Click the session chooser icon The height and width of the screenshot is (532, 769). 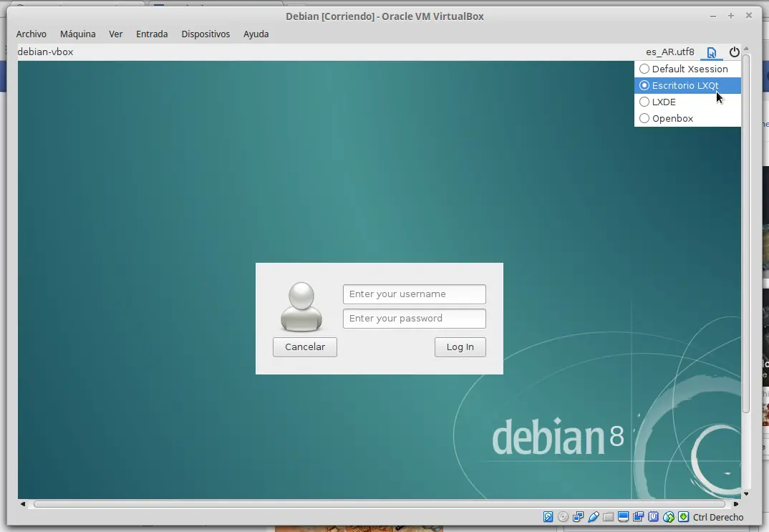coord(712,52)
